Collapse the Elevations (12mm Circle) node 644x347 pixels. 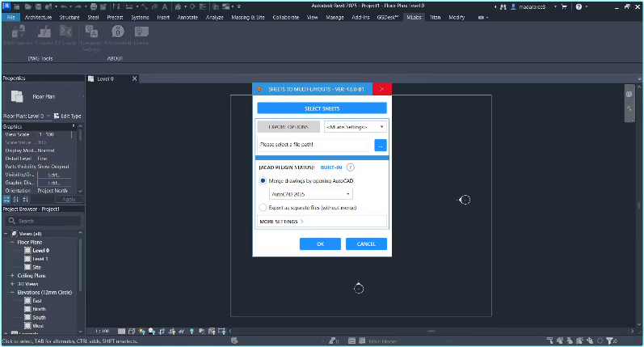pos(12,292)
